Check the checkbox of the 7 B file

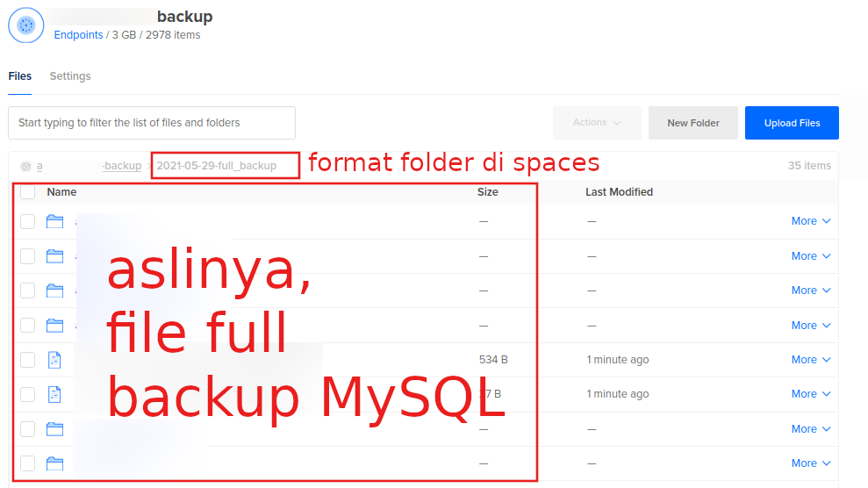coord(28,394)
